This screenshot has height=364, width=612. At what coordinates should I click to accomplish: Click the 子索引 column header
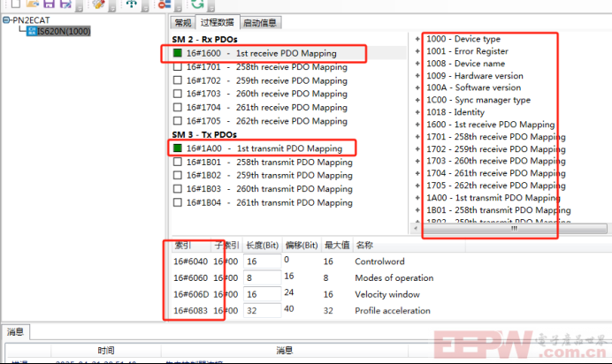coord(226,245)
